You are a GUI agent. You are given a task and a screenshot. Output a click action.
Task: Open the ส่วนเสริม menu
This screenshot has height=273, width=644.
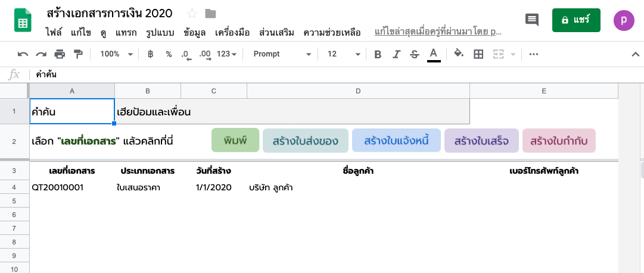click(276, 32)
